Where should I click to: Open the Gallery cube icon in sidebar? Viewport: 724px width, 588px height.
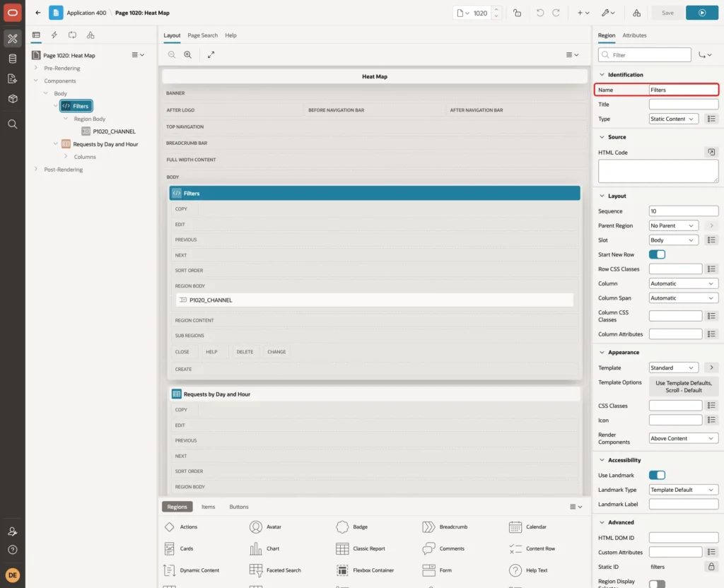tap(13, 99)
